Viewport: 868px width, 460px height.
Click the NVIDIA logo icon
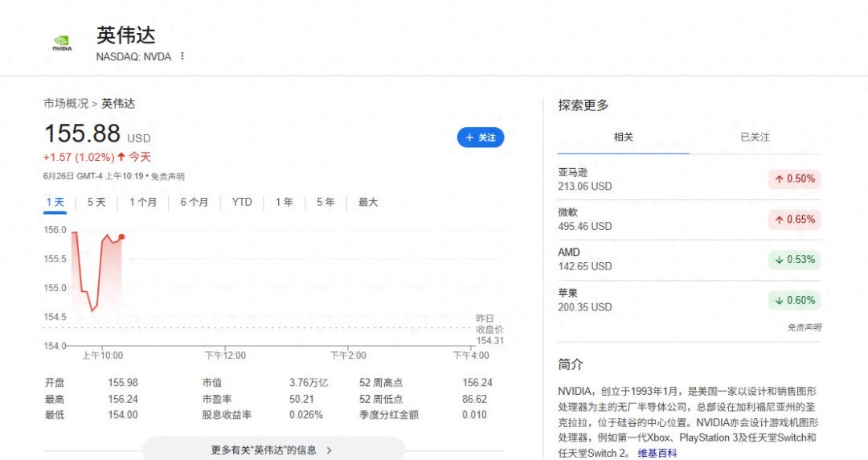point(62,43)
